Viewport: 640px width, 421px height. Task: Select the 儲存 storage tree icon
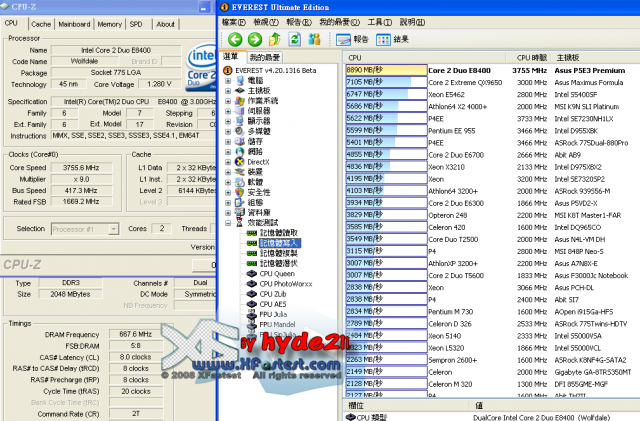(x=240, y=142)
